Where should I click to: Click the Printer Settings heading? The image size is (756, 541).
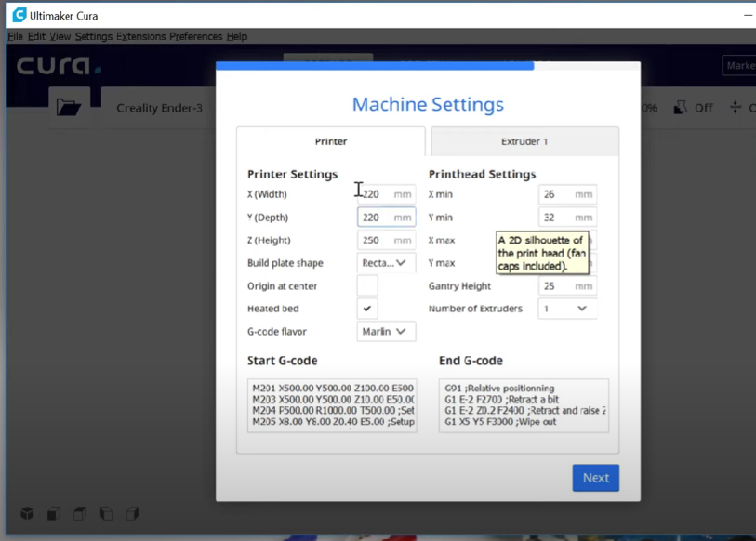coord(292,174)
